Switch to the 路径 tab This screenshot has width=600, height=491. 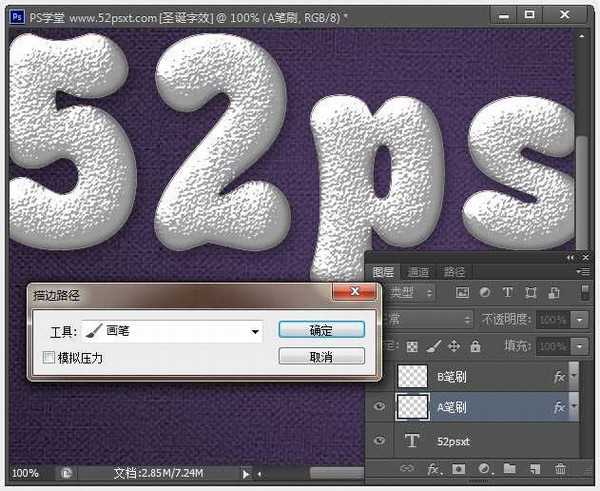[x=454, y=272]
